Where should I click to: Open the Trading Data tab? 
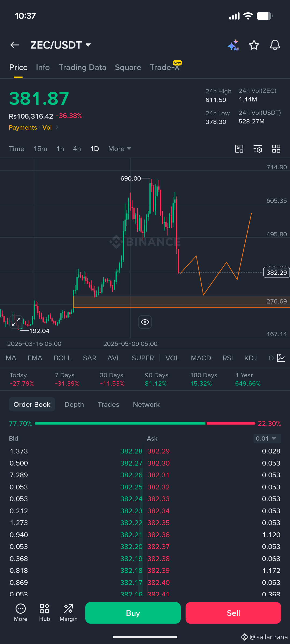point(82,67)
